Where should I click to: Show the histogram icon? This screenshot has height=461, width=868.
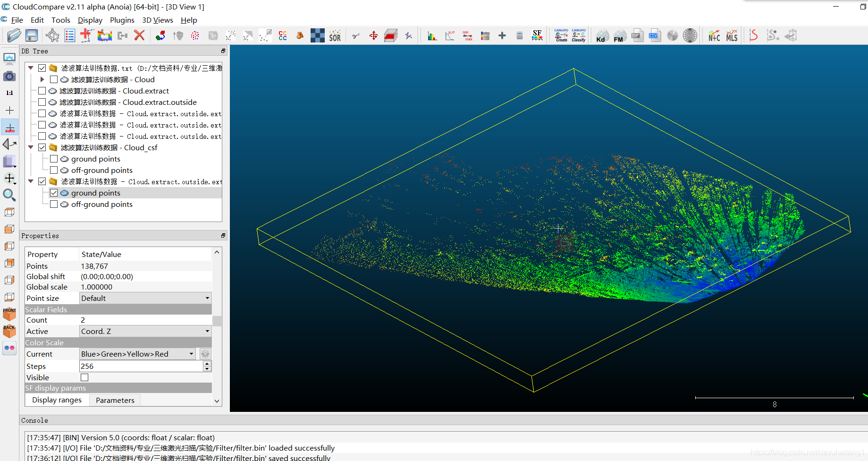pos(432,35)
